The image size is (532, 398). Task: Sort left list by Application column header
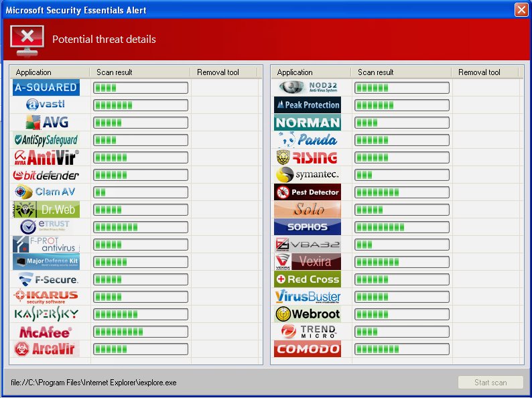point(50,72)
